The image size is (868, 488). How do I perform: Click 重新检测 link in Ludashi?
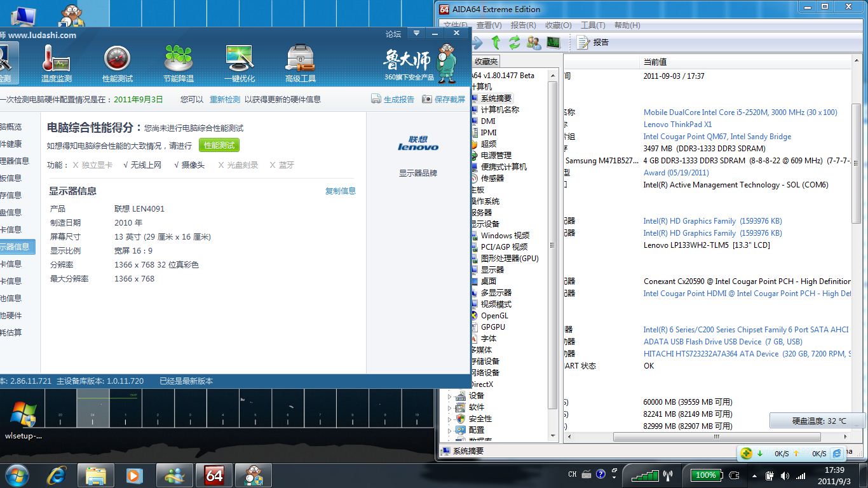click(225, 100)
